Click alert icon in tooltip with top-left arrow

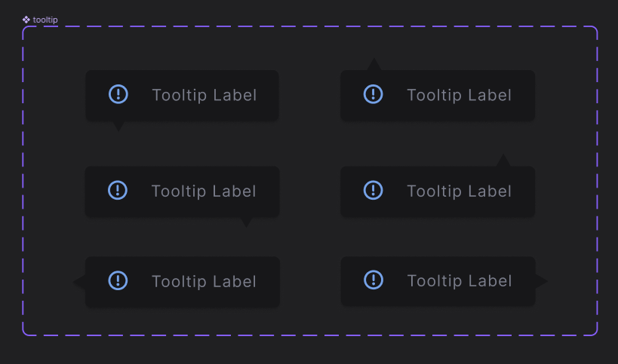tap(374, 94)
